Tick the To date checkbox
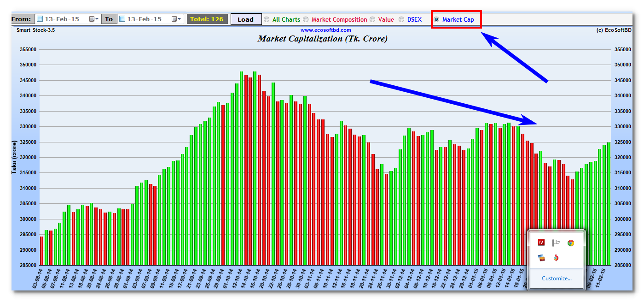This screenshot has width=644, height=302. 122,19
